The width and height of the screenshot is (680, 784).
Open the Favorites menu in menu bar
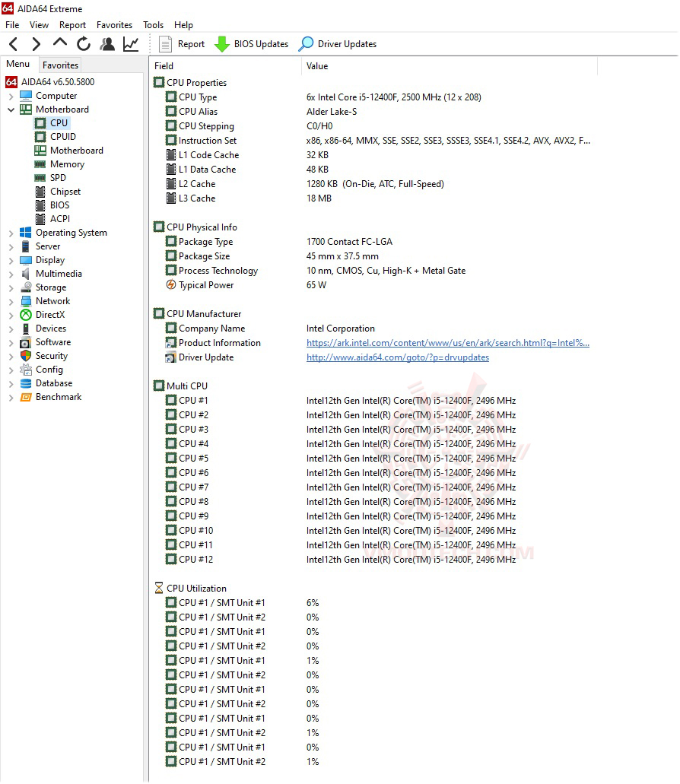pyautogui.click(x=115, y=25)
